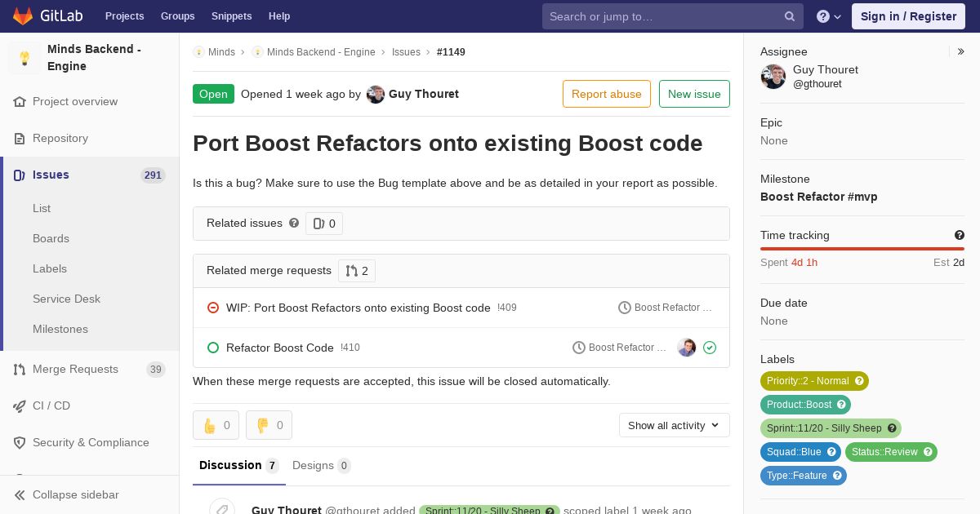
Task: Collapse the right sidebar with the chevrons icon
Action: [x=961, y=51]
